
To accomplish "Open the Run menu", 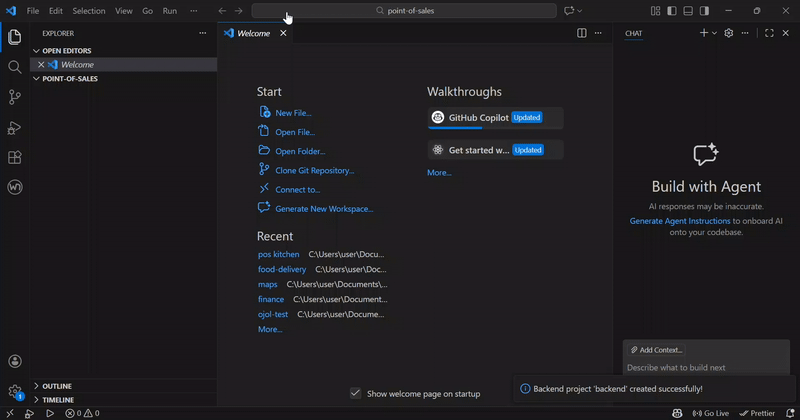I will [x=170, y=11].
